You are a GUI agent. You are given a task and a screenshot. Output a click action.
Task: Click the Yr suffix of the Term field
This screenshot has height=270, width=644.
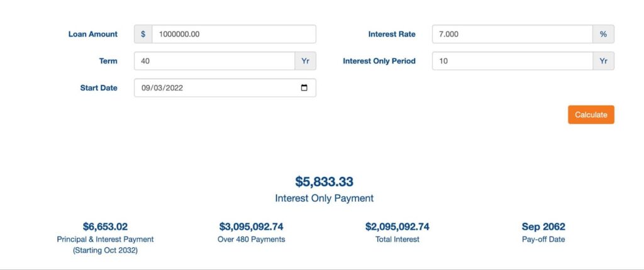click(x=305, y=61)
